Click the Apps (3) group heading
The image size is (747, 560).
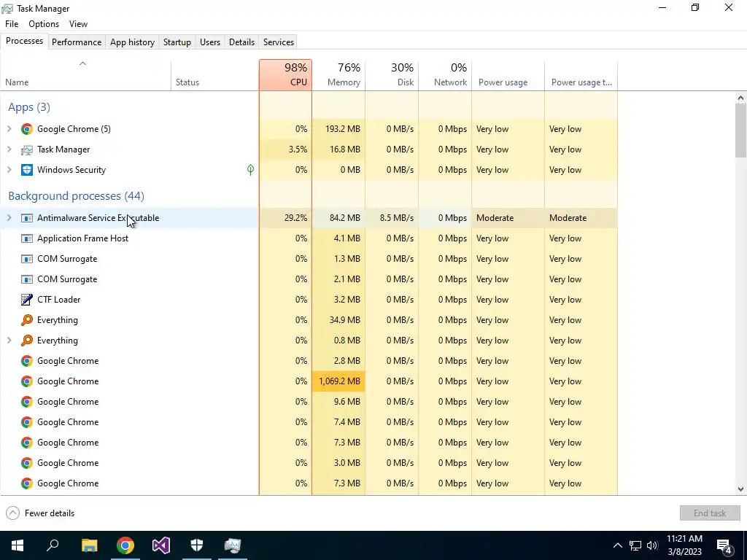tap(29, 107)
